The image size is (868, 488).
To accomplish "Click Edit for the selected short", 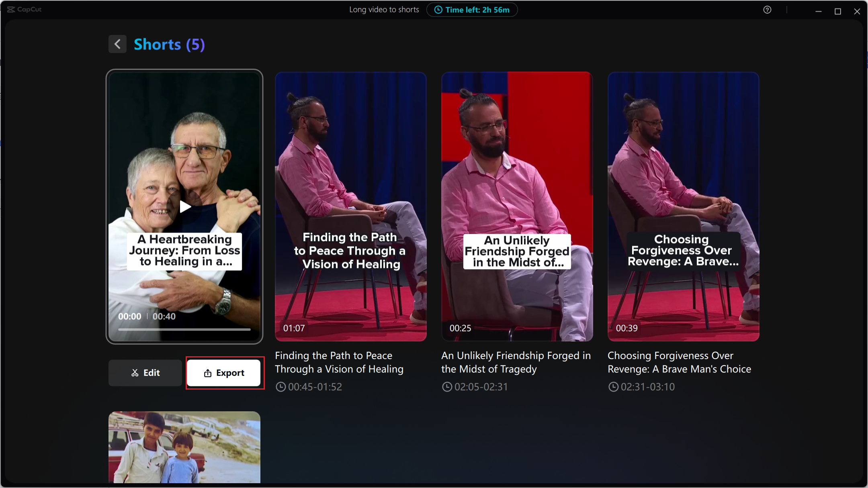I will (x=145, y=373).
